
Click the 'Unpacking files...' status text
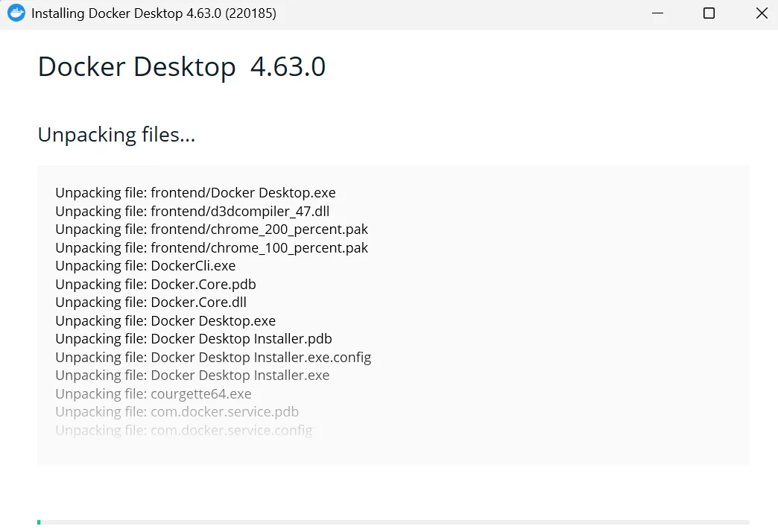116,135
